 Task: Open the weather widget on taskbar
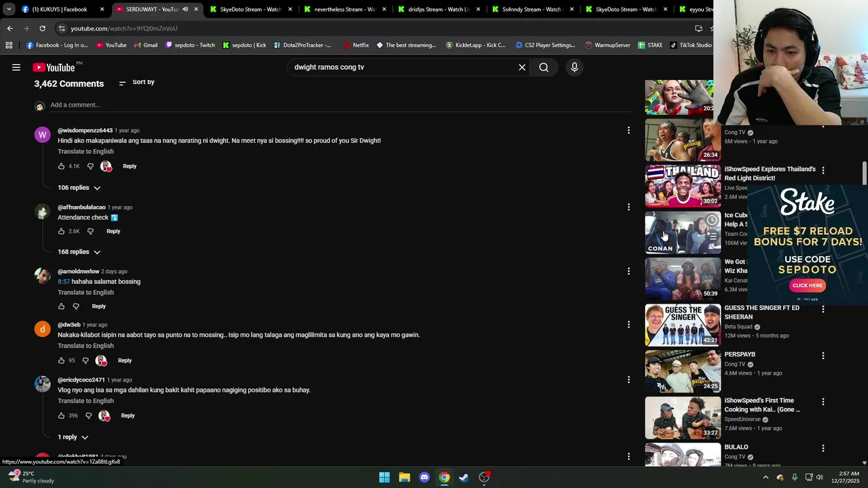[31, 477]
